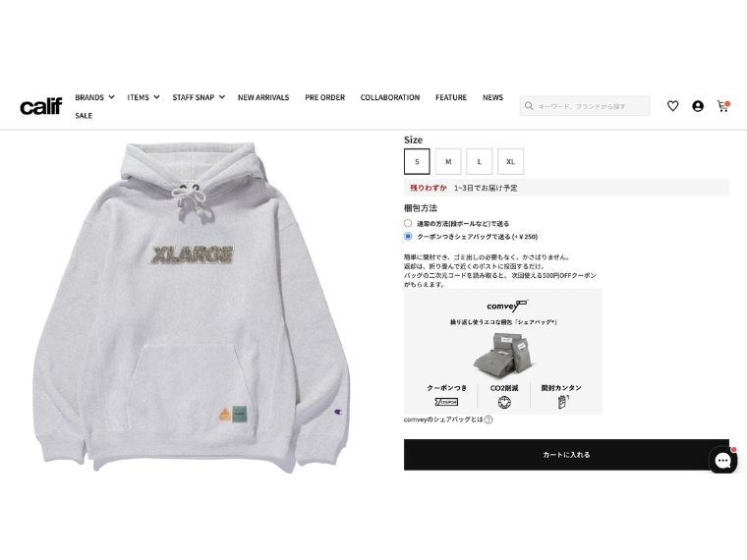Open the SALE link
The image size is (747, 560).
click(x=84, y=116)
